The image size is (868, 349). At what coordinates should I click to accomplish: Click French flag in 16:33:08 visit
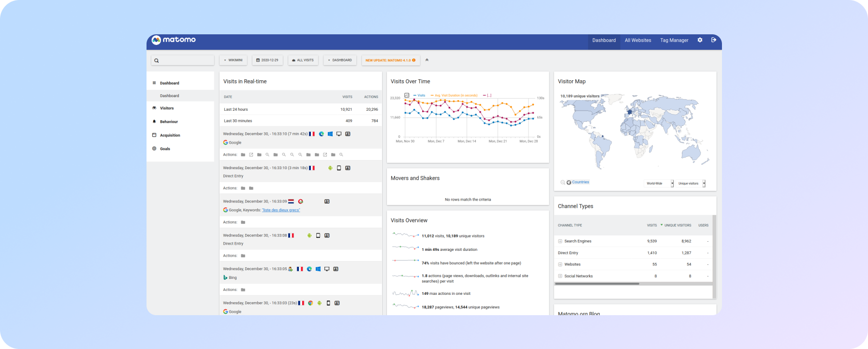(x=291, y=235)
